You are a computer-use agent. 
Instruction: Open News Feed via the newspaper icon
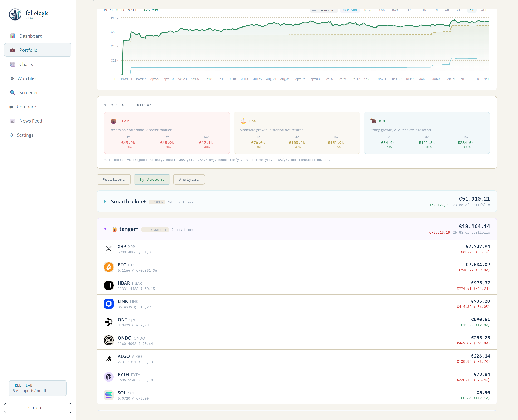(x=12, y=121)
